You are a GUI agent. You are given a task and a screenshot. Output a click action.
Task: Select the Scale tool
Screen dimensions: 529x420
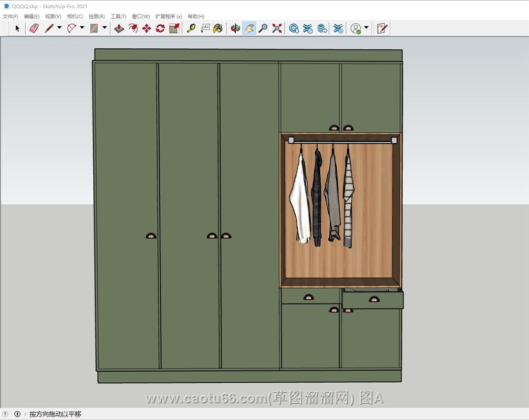click(x=174, y=28)
